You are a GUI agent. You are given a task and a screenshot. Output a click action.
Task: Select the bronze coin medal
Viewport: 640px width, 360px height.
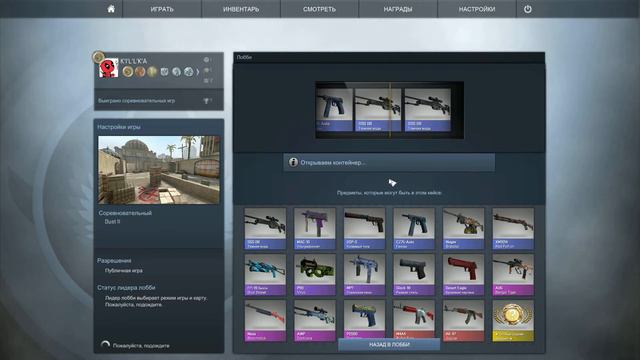[x=140, y=72]
